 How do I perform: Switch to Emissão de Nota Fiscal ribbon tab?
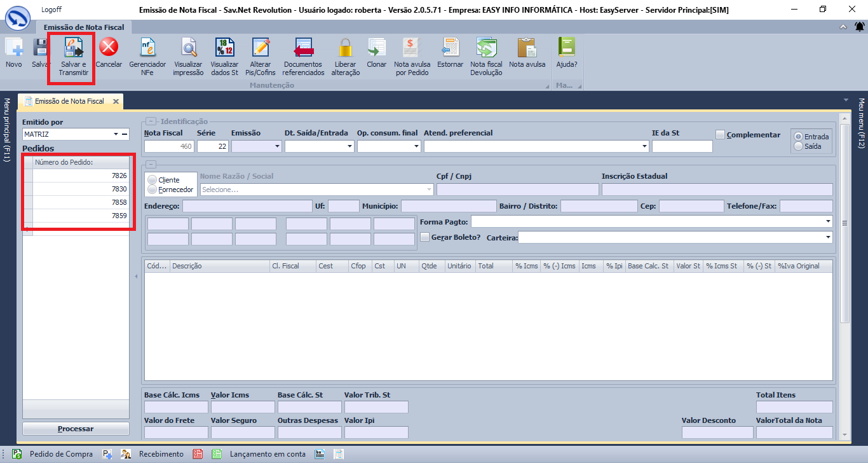coord(84,27)
